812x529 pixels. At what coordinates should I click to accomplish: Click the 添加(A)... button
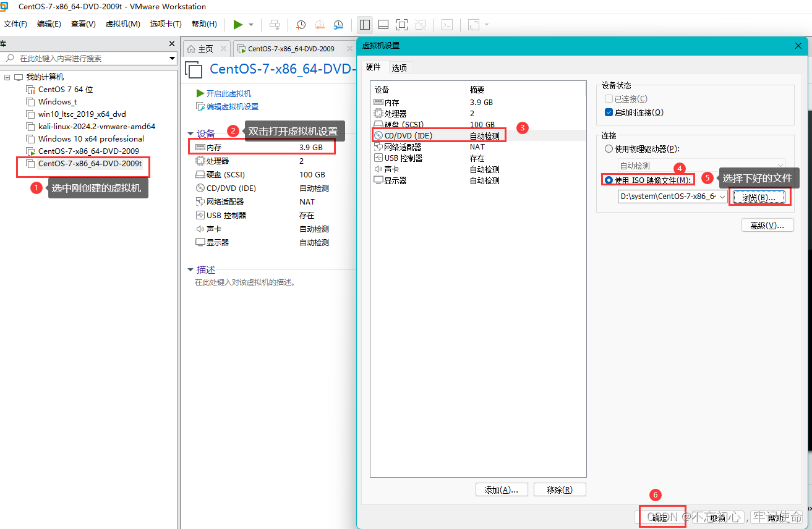coord(502,489)
